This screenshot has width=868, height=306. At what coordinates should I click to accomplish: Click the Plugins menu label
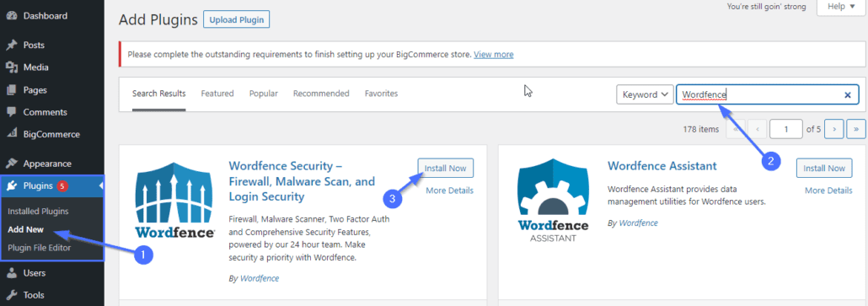point(38,186)
